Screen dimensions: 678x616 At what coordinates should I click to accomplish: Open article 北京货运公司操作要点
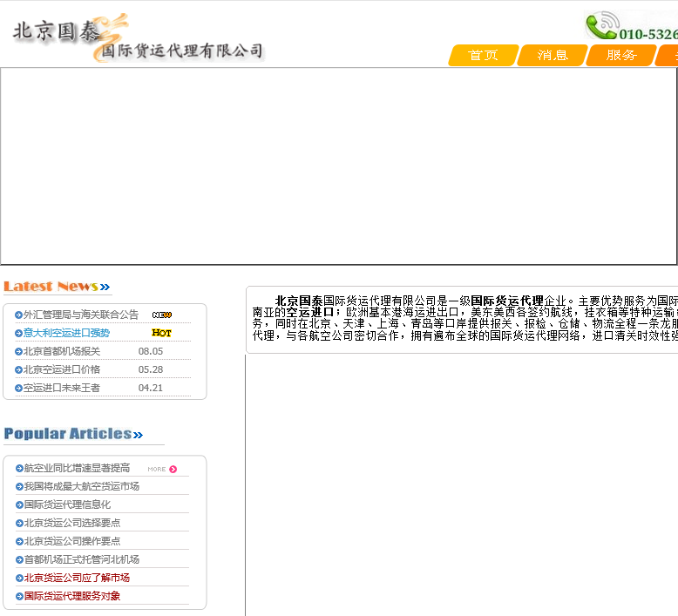coord(72,541)
